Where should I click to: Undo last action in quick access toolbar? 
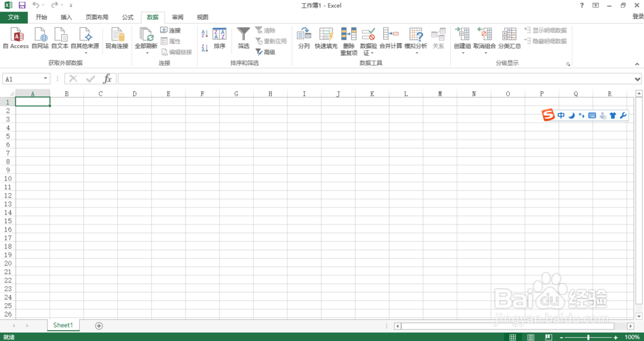coord(35,5)
